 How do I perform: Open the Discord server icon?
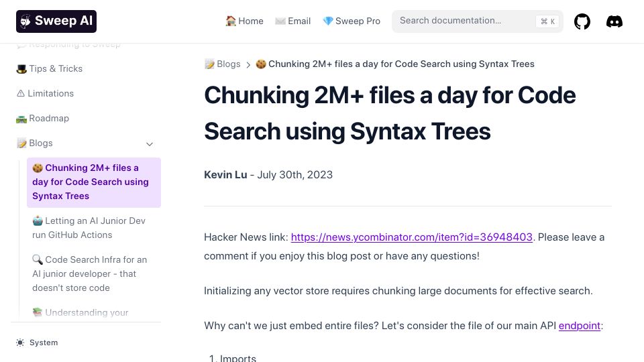(614, 21)
